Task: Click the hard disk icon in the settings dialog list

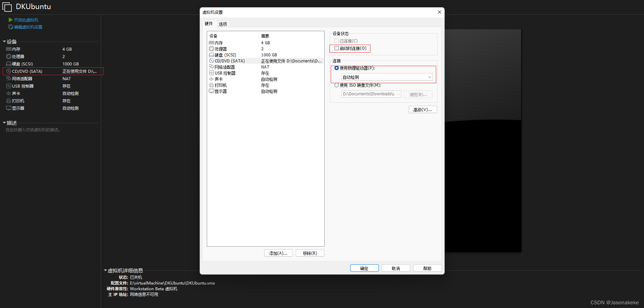Action: pos(212,55)
